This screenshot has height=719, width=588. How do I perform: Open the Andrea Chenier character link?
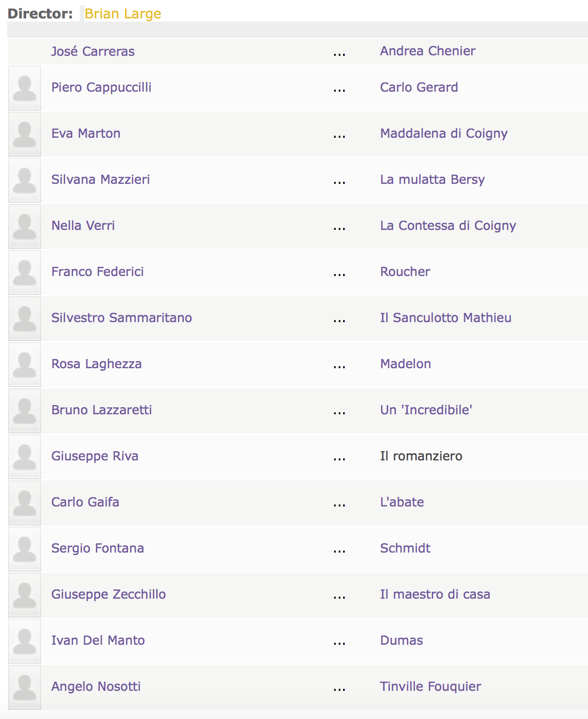(x=428, y=51)
